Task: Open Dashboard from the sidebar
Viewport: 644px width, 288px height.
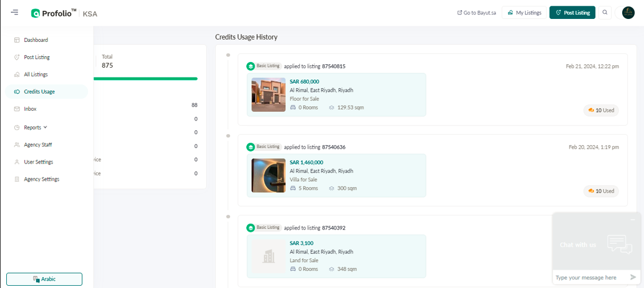Action: coord(36,40)
